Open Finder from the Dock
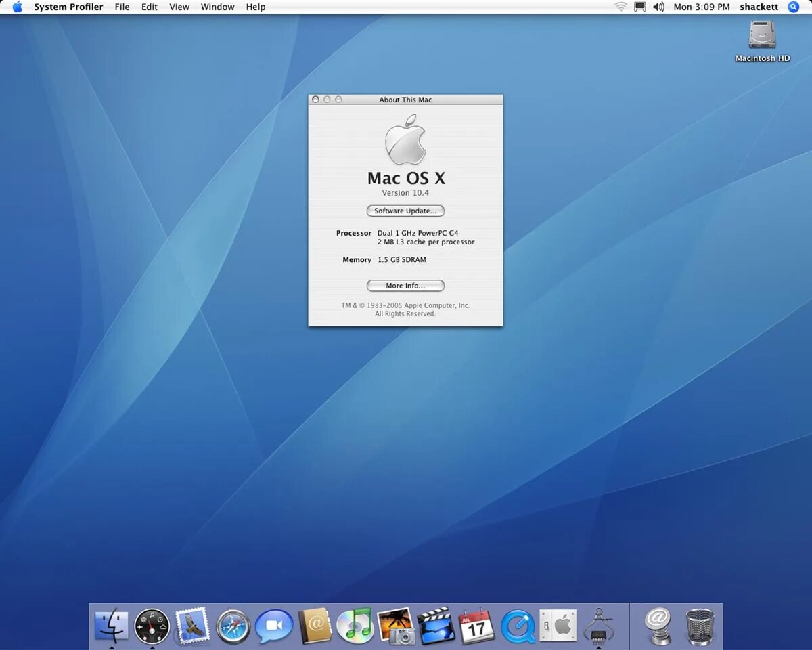The height and width of the screenshot is (650, 812). 111,626
